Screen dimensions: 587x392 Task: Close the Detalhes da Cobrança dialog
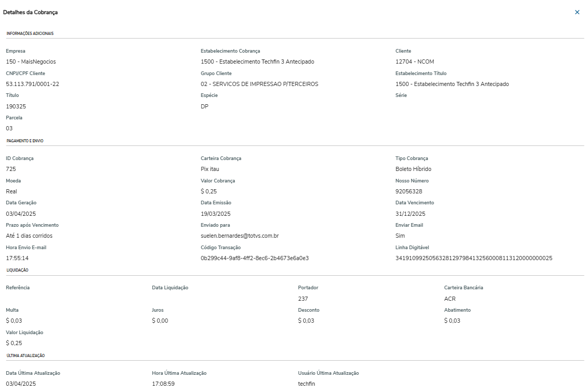(x=577, y=13)
